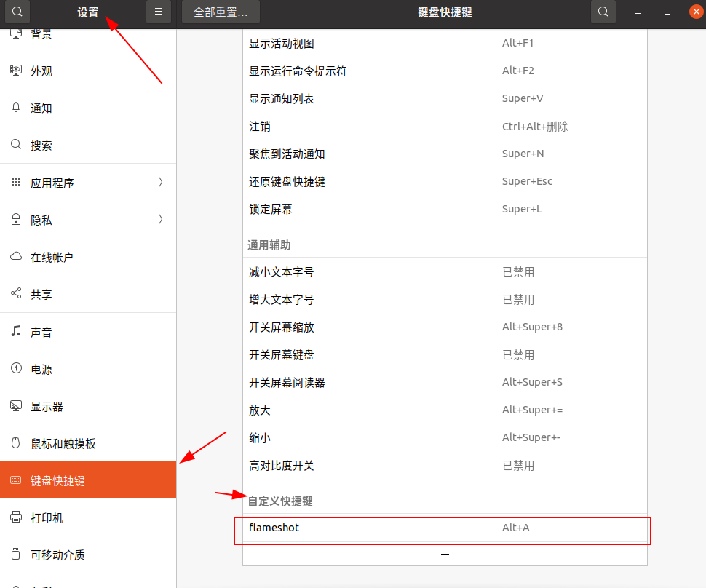Viewport: 706px width, 588px height.
Task: Click the 应用程序 grid icon
Action: coord(16,183)
